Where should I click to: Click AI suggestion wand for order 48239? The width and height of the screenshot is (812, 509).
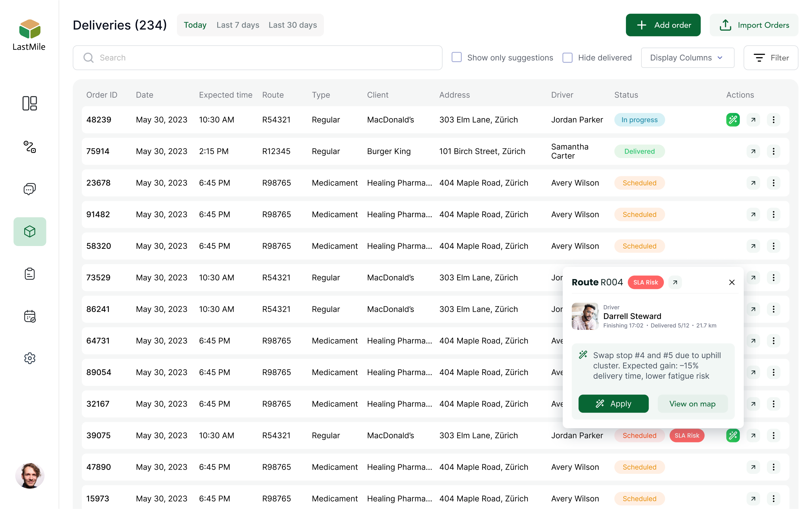733,120
